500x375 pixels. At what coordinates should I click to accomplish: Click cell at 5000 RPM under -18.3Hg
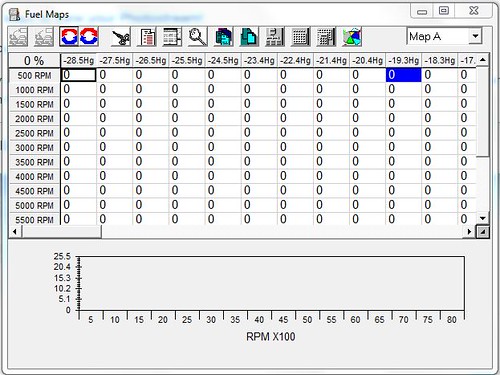pyautogui.click(x=440, y=205)
